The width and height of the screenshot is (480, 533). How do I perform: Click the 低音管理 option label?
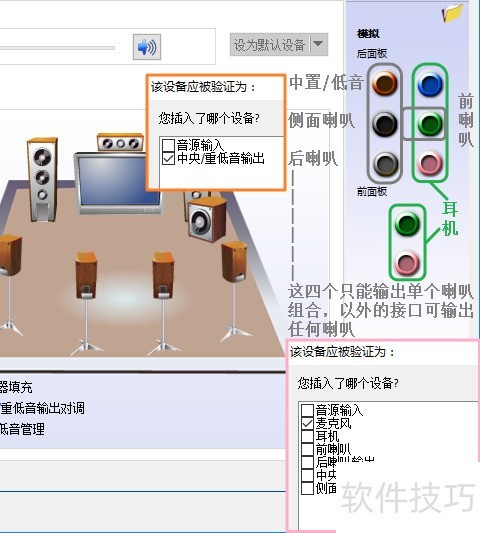tap(22, 429)
